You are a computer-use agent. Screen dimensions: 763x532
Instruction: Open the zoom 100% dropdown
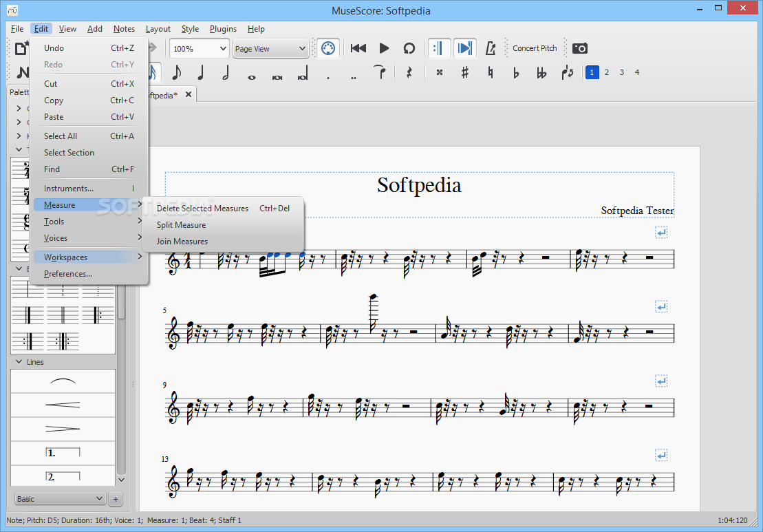click(x=199, y=49)
